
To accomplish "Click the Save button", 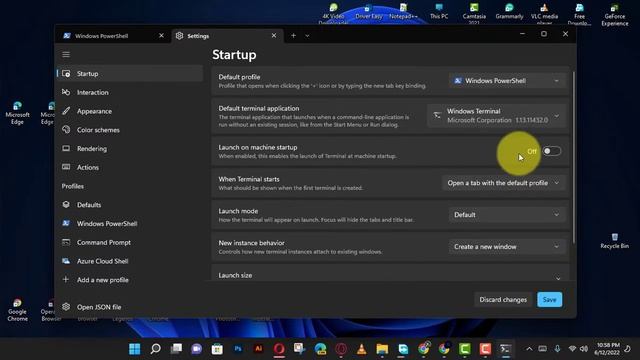I will click(549, 300).
